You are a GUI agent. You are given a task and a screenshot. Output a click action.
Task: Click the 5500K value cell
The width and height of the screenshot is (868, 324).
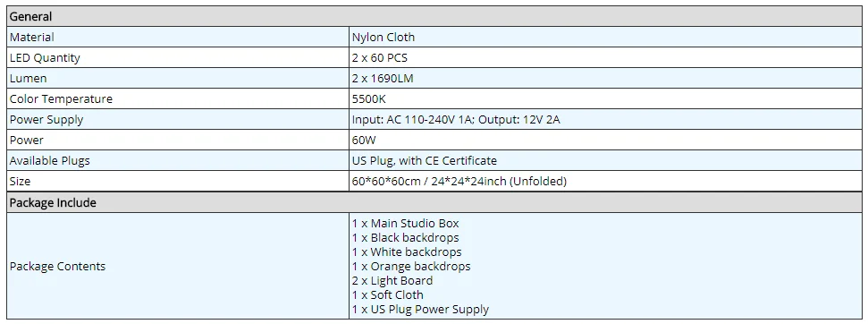point(605,99)
